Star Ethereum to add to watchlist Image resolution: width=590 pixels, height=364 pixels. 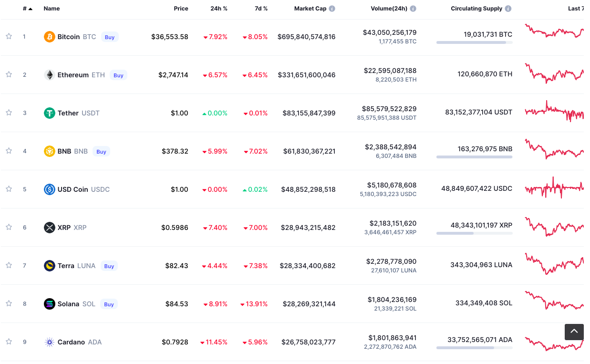pyautogui.click(x=9, y=74)
